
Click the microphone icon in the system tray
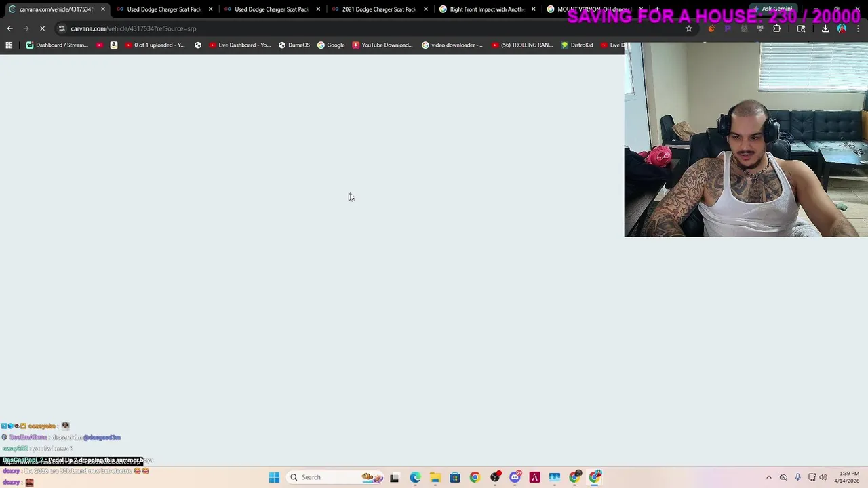point(797,477)
